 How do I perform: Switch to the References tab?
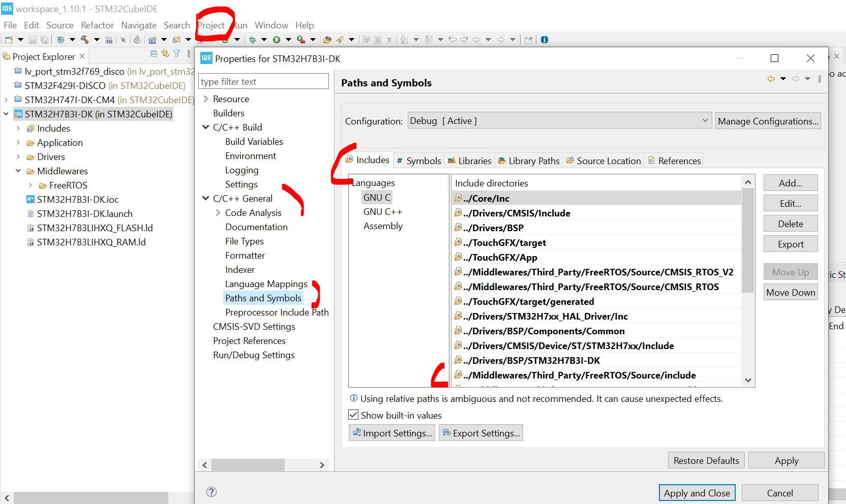(674, 161)
